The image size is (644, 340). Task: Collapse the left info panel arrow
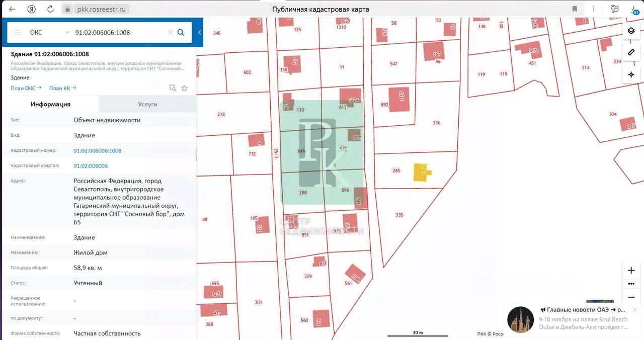click(x=199, y=32)
